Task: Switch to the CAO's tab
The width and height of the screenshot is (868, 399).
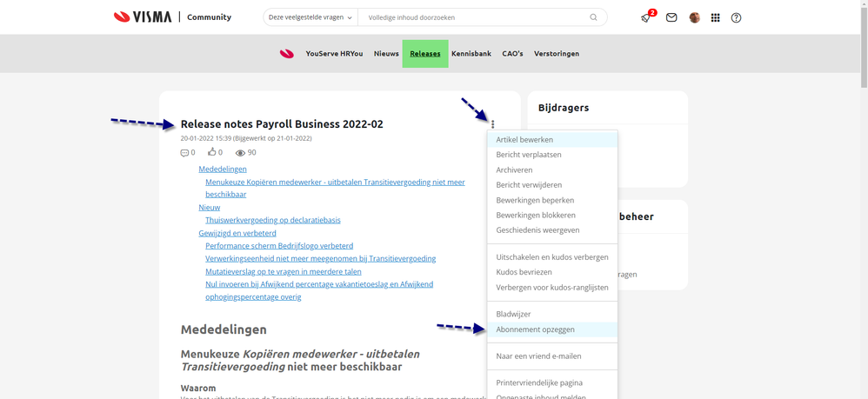Action: (x=512, y=54)
